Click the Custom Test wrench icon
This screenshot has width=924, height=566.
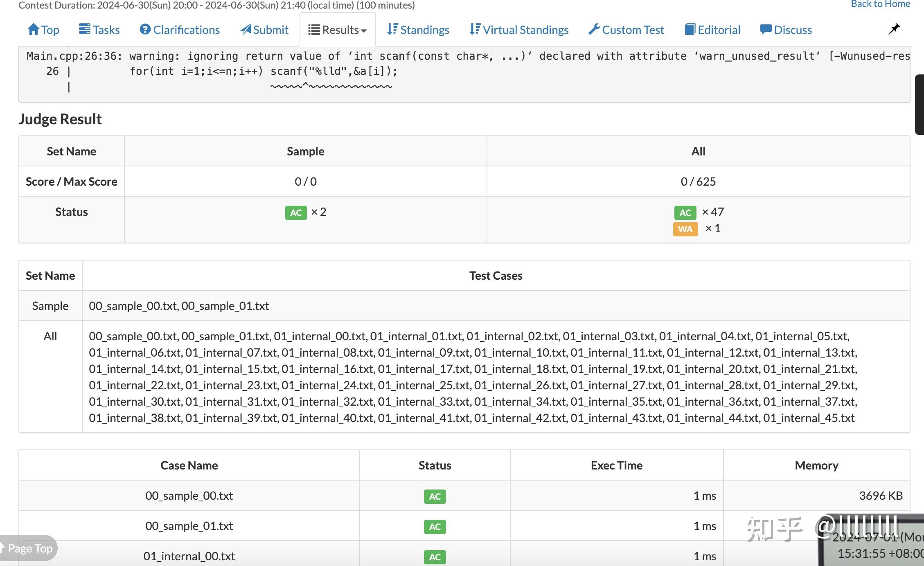point(594,29)
